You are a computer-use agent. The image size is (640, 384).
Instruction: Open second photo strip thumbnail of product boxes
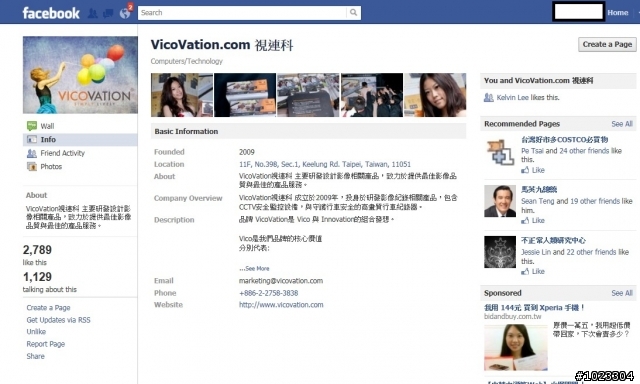pos(245,95)
